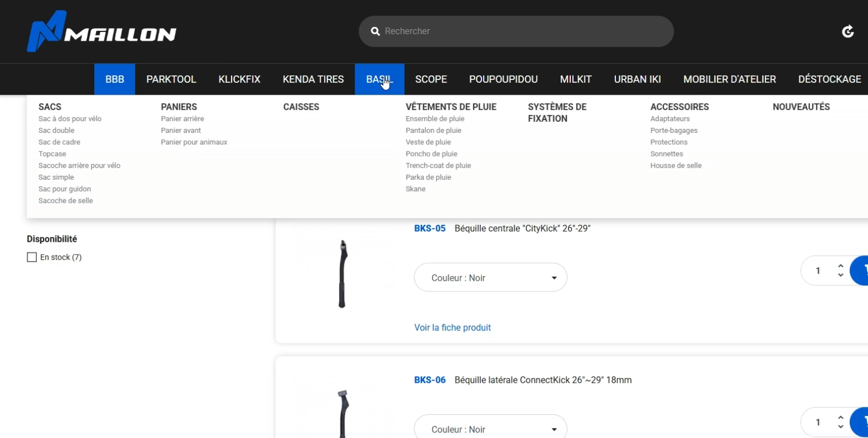
Task: Open the PARKTOOL brand menu
Action: [x=172, y=79]
